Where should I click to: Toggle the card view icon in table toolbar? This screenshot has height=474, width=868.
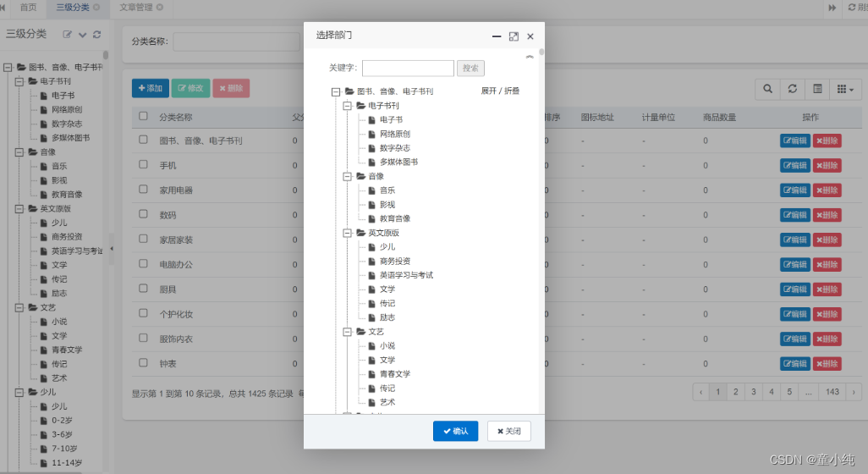(817, 89)
